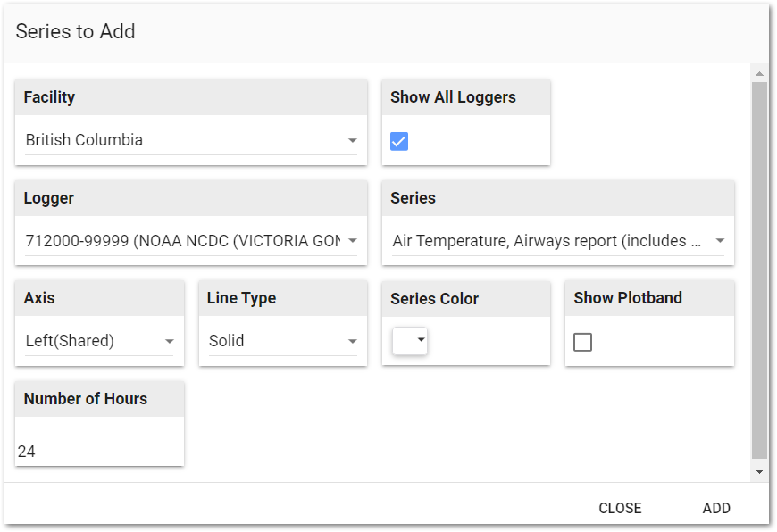This screenshot has height=532, width=777.
Task: Click the CLOSE button
Action: (620, 508)
